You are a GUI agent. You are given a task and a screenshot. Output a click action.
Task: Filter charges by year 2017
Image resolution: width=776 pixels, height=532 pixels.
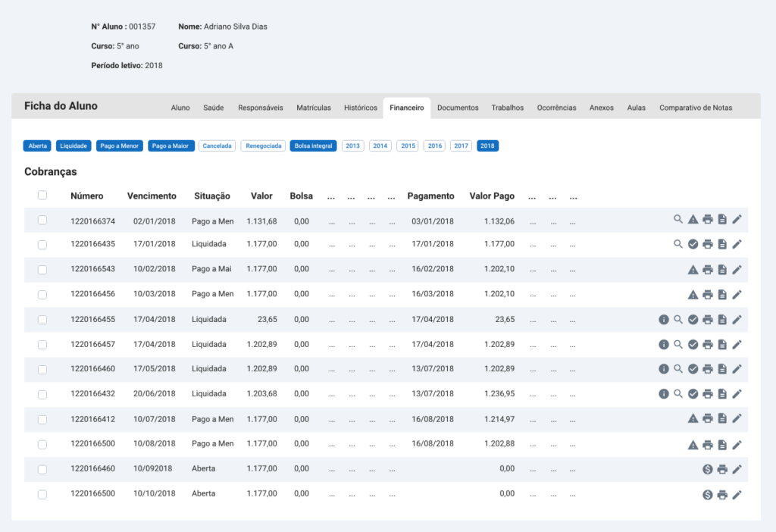[461, 146]
